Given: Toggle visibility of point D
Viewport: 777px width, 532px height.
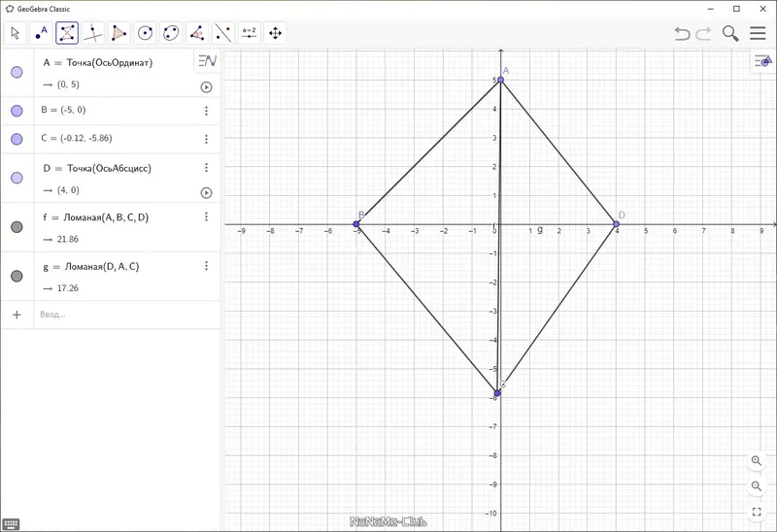Looking at the screenshot, I should coord(17,178).
